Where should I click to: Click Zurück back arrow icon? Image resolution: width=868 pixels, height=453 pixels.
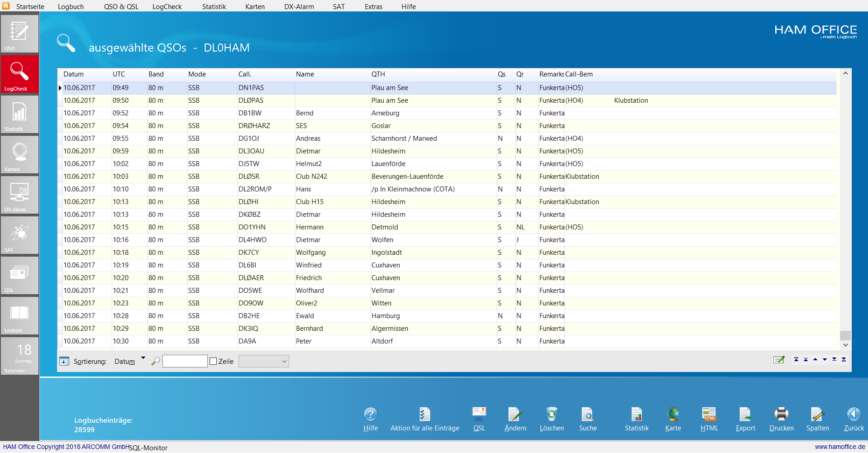[854, 414]
